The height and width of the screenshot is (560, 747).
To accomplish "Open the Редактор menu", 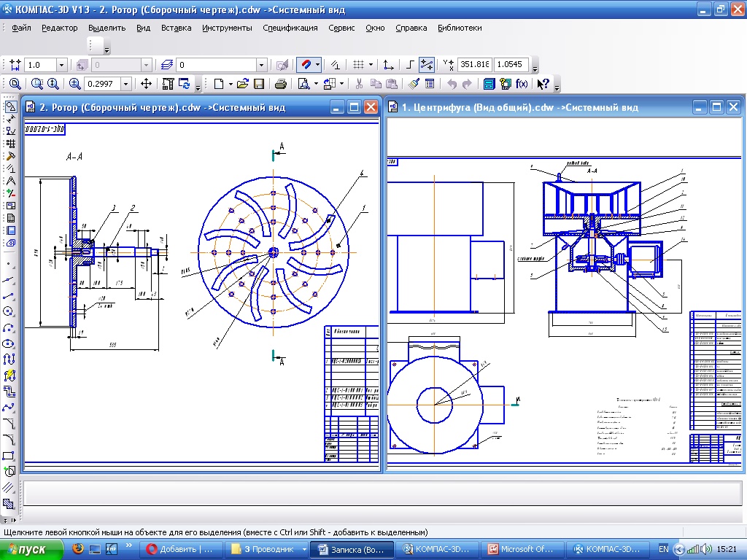I will click(60, 28).
